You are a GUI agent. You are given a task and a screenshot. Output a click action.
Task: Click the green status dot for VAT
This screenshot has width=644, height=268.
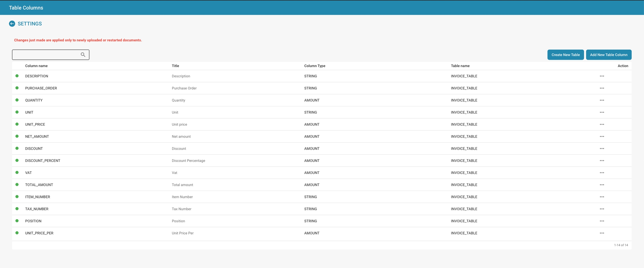coord(17,173)
